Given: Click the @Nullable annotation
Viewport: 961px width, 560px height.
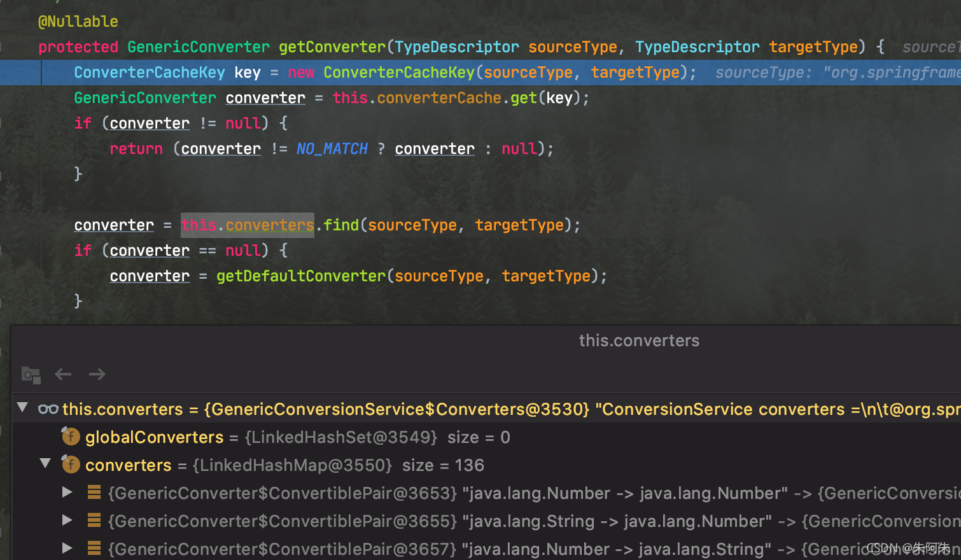Looking at the screenshot, I should click(x=78, y=22).
